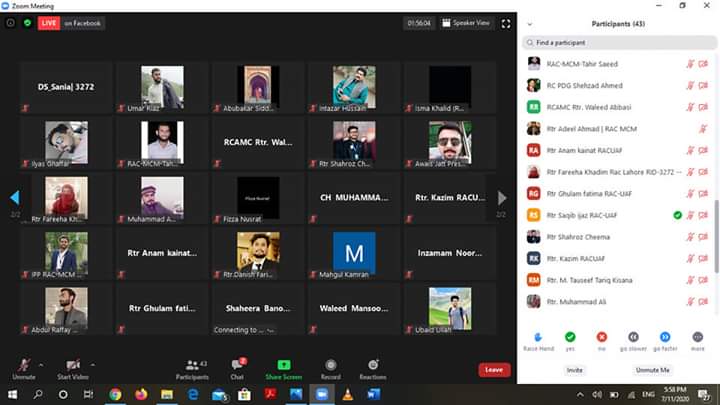This screenshot has height=405, width=720.
Task: Click the red Leave button
Action: [494, 370]
